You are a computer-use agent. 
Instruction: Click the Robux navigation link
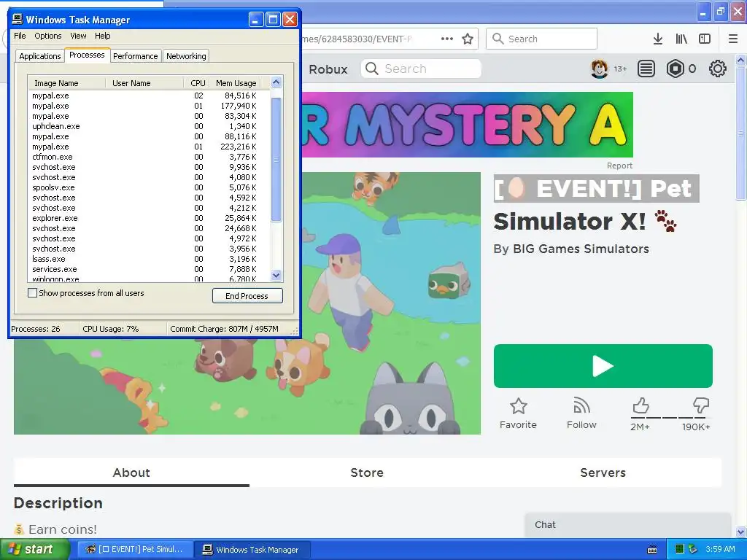328,69
